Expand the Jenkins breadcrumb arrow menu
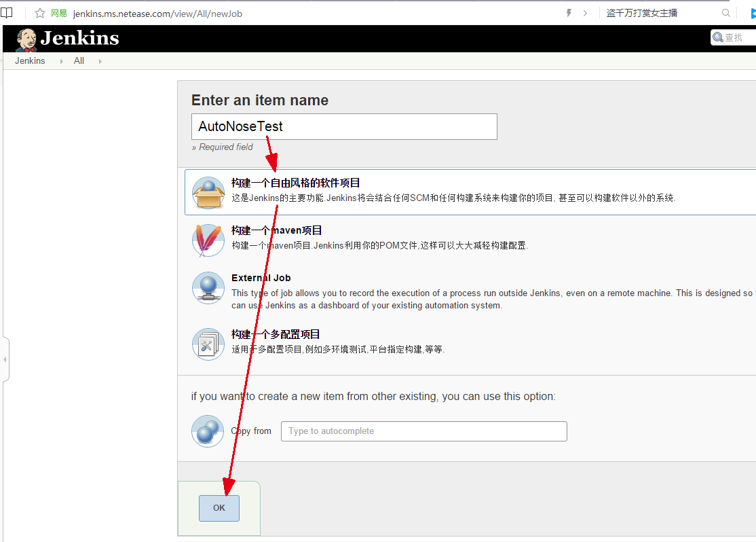 point(61,61)
